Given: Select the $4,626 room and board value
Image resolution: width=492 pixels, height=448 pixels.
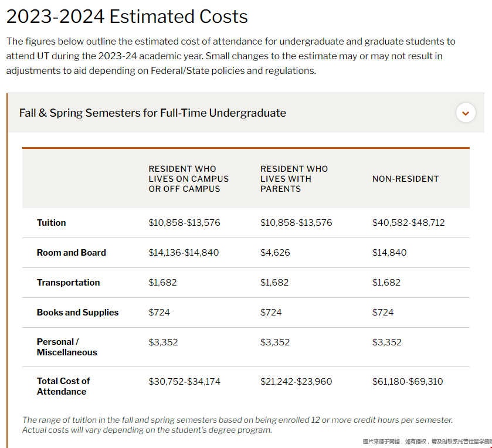Looking at the screenshot, I should 275,253.
